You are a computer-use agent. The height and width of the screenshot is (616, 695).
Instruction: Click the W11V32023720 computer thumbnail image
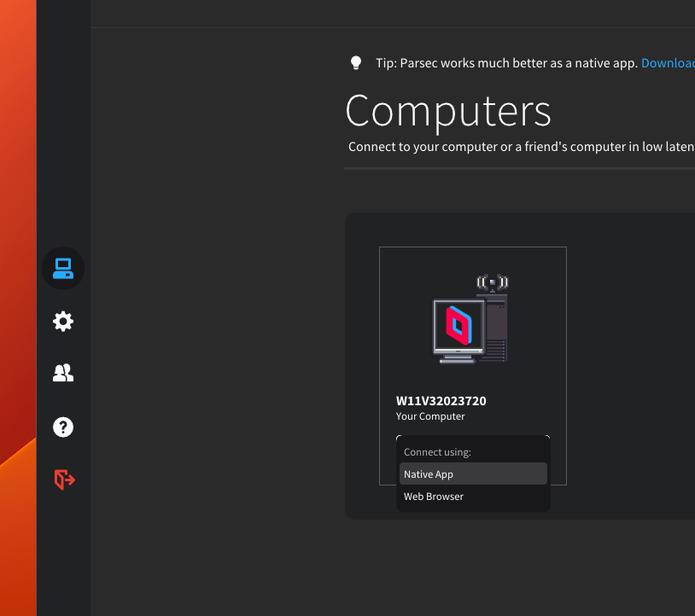(x=470, y=319)
